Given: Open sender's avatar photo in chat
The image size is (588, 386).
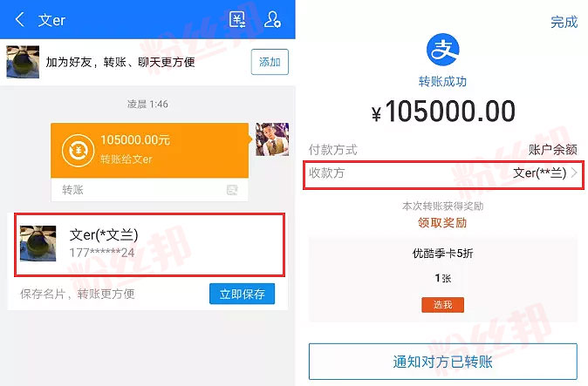Looking at the screenshot, I should pos(272,139).
